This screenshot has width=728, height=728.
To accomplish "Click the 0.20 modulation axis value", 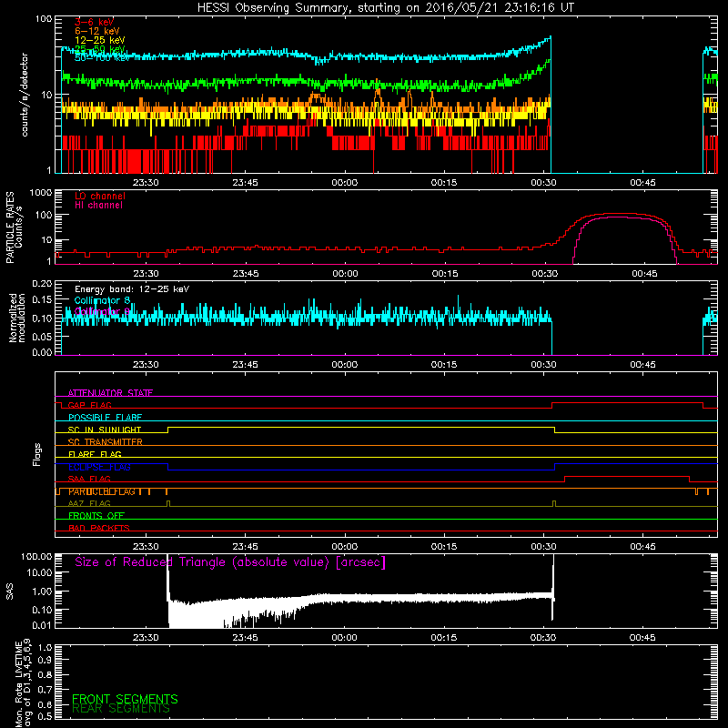I will [x=42, y=283].
